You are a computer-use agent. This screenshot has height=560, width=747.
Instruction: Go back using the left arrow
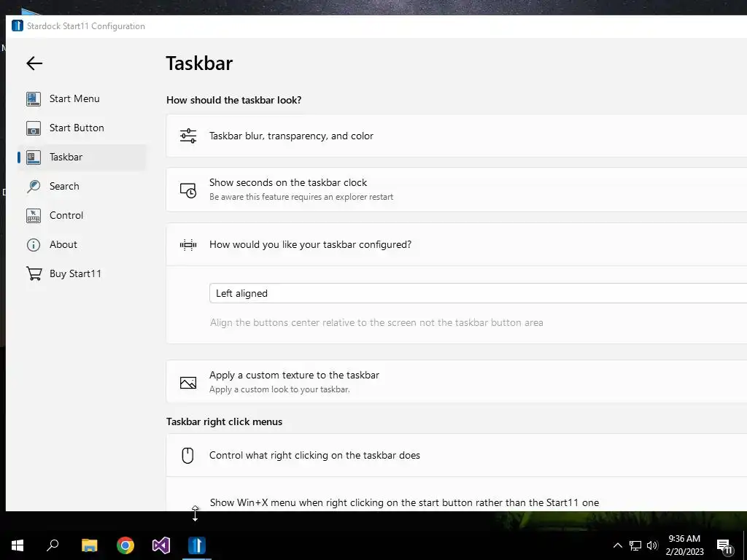click(x=34, y=63)
